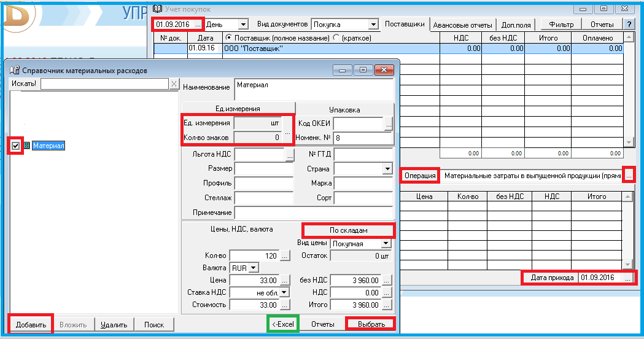Click scroll up arrow of supplier table
The width and height of the screenshot is (644, 339).
(629, 38)
